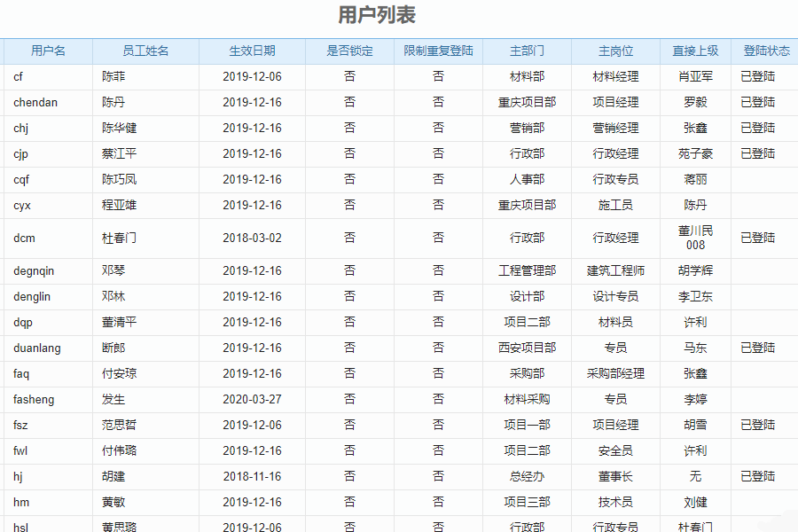This screenshot has width=798, height=532.
Task: Click the date 2020-03-27 in fasheng row
Action: point(252,400)
